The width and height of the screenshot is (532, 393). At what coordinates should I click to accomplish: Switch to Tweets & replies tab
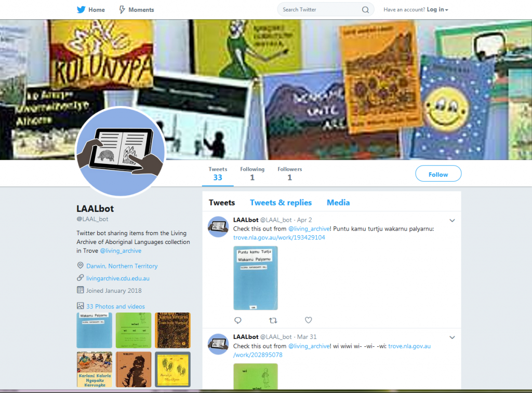(x=281, y=202)
